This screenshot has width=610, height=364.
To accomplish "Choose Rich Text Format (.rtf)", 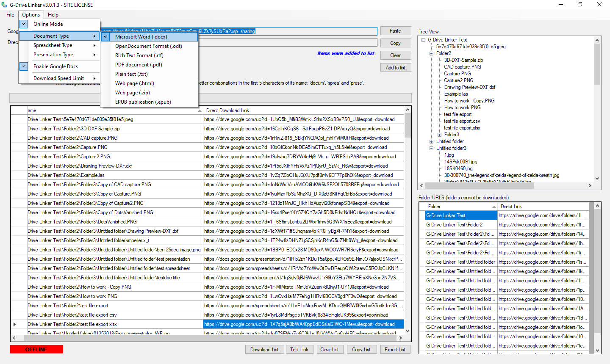I will (149, 55).
